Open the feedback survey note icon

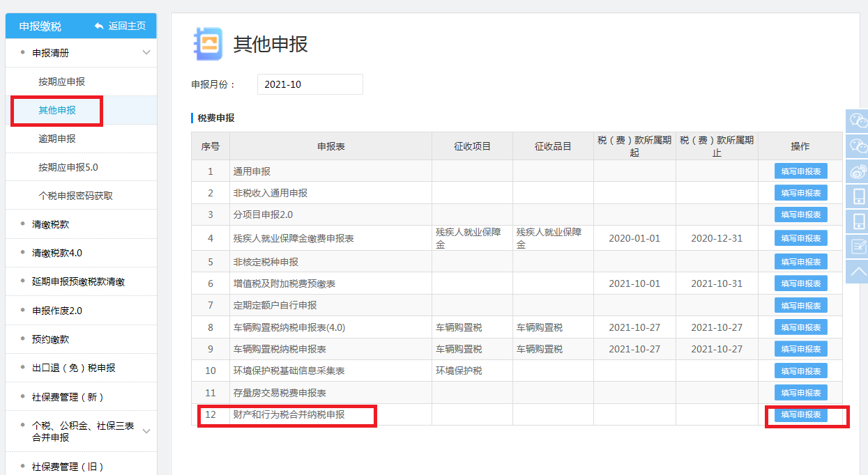[x=857, y=246]
